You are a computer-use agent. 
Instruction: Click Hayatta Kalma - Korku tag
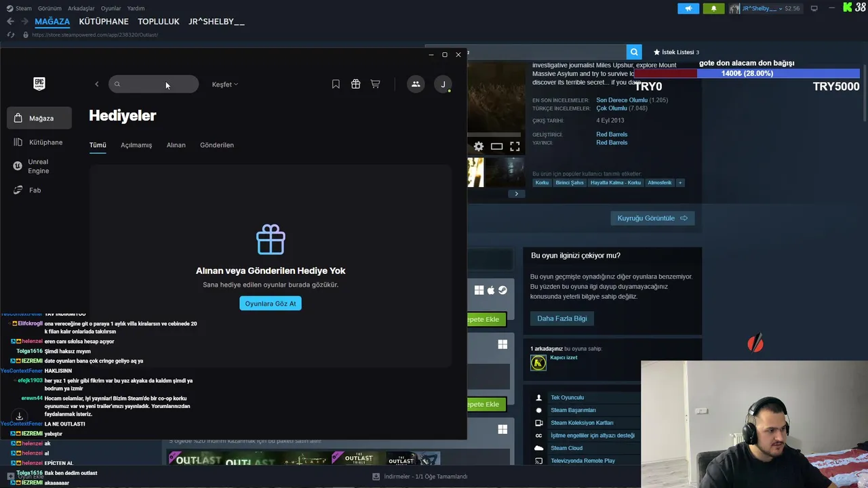(616, 183)
